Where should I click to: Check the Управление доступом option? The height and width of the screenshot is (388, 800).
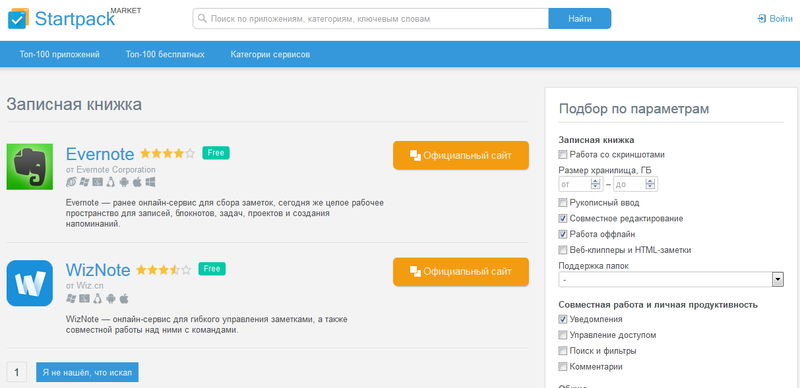click(563, 335)
